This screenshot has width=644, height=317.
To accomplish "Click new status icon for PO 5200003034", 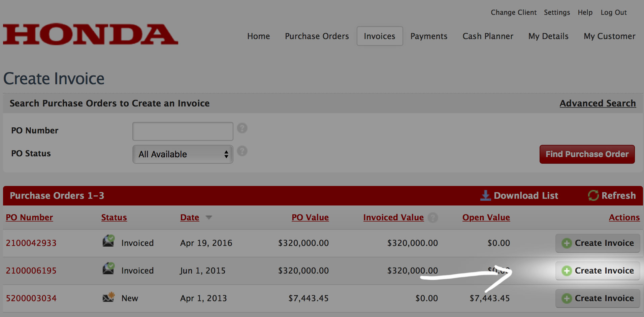I will click(x=108, y=297).
